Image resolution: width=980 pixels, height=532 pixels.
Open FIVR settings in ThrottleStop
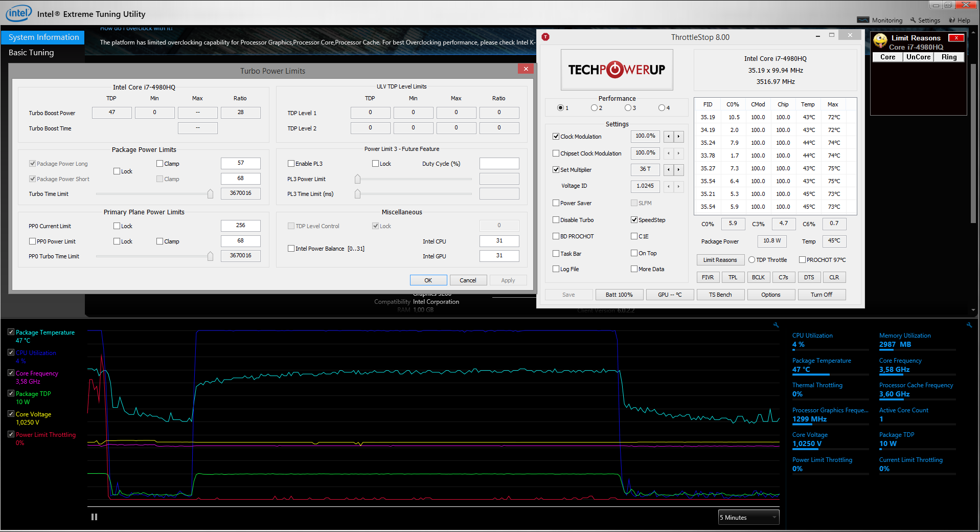pos(708,277)
